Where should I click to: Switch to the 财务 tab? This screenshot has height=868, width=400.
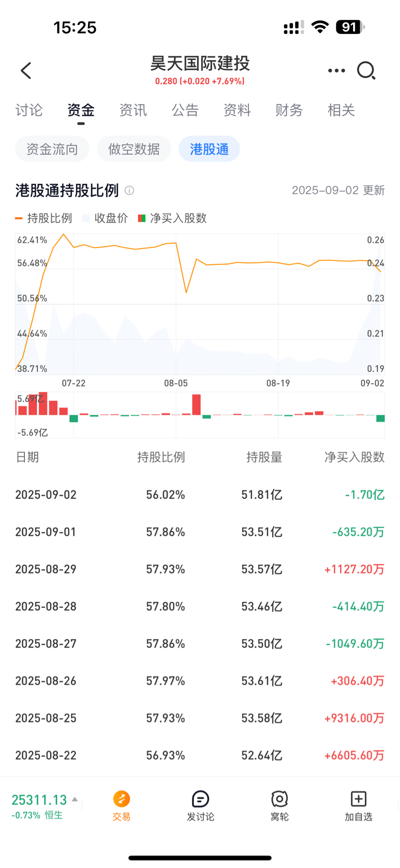[x=289, y=110]
